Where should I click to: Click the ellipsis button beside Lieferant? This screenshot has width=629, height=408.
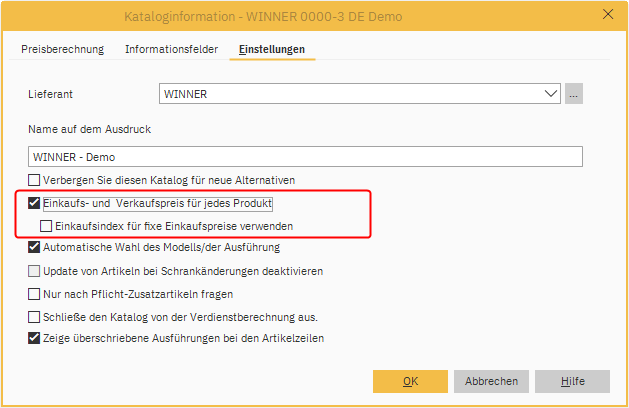coord(573,94)
